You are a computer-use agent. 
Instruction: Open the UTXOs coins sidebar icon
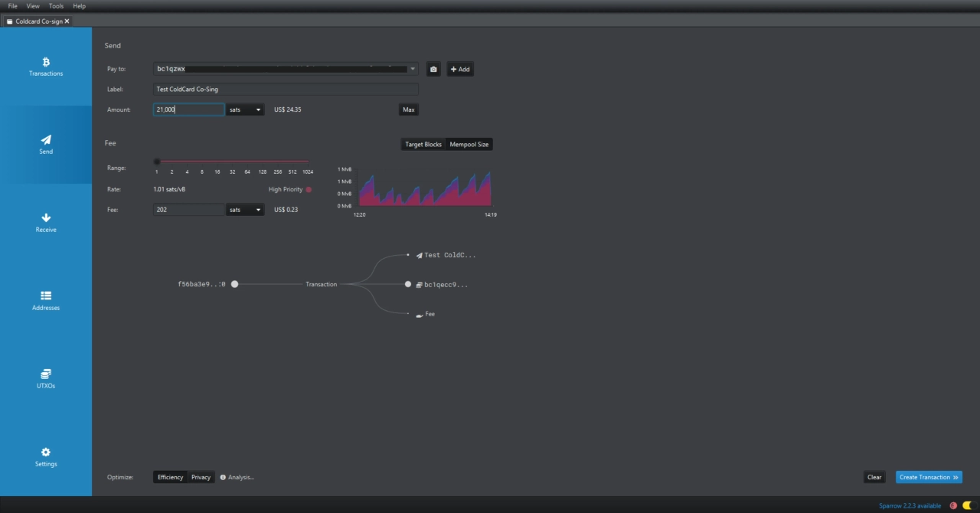tap(46, 374)
